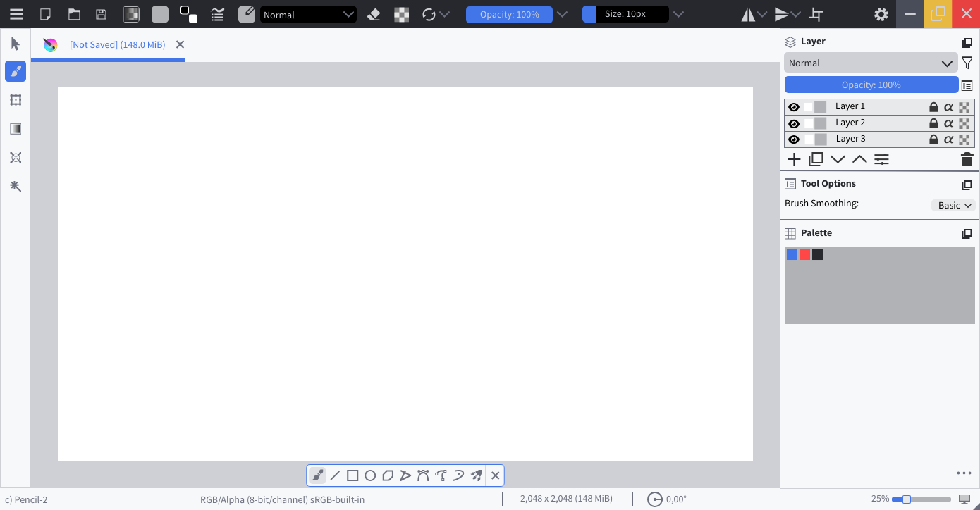Select the freehand brush tool in the left toolbox
The width and height of the screenshot is (980, 510).
(x=16, y=71)
